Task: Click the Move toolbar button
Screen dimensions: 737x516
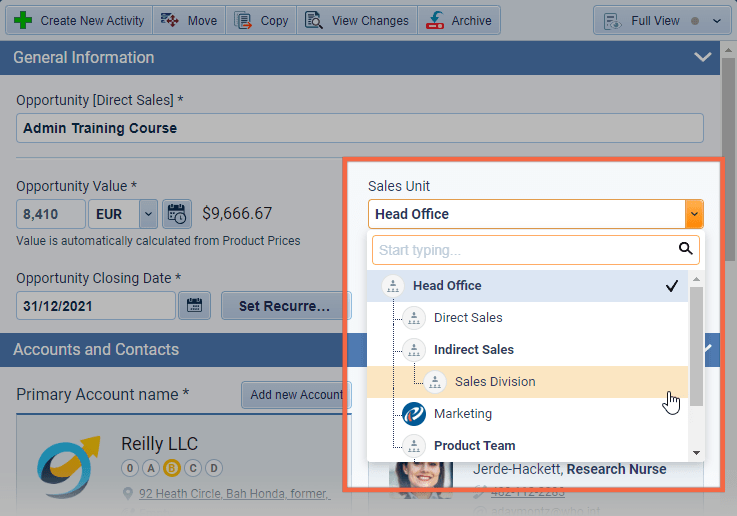Action: coord(190,20)
